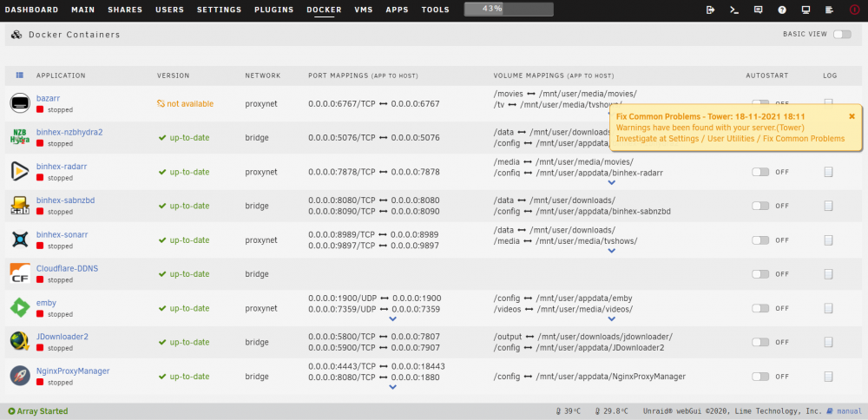Click the Cloudflare-DDNS name link
868x420 pixels.
pos(67,268)
